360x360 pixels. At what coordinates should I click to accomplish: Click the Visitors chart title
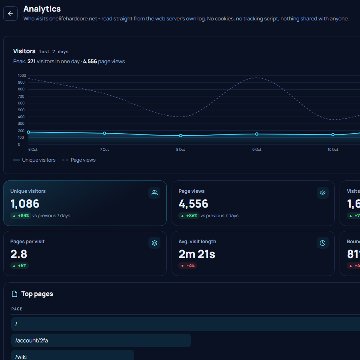pos(24,51)
